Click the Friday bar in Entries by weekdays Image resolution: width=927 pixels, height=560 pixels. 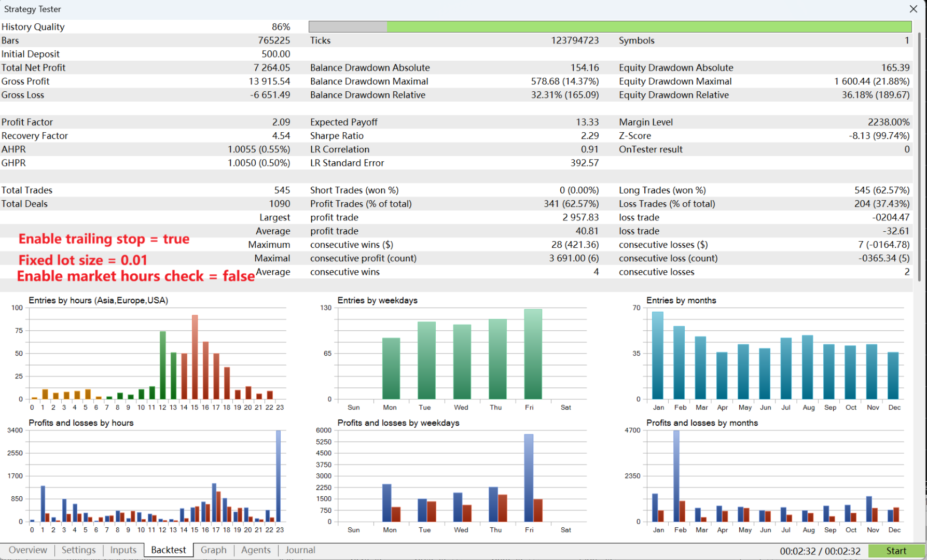(x=533, y=354)
